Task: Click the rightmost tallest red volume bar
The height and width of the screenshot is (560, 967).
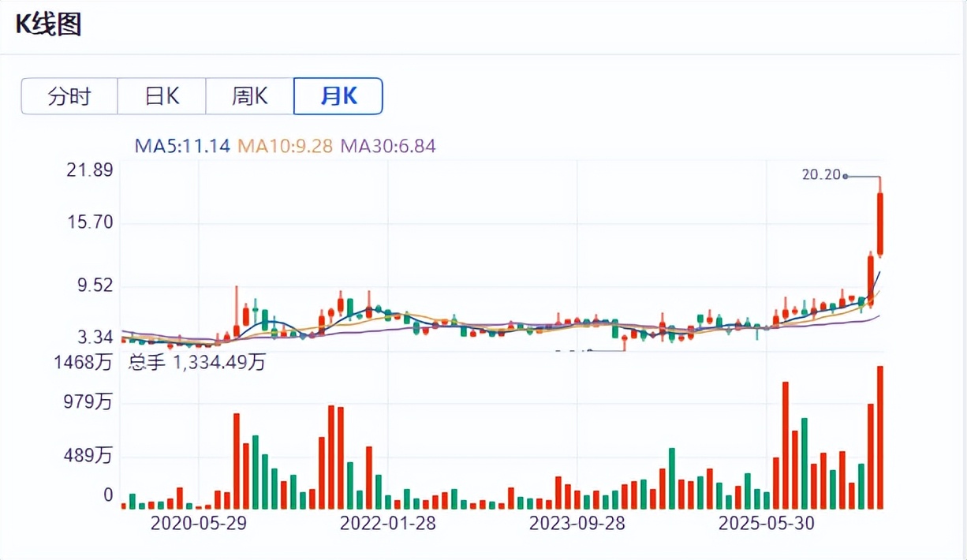Action: [x=880, y=437]
